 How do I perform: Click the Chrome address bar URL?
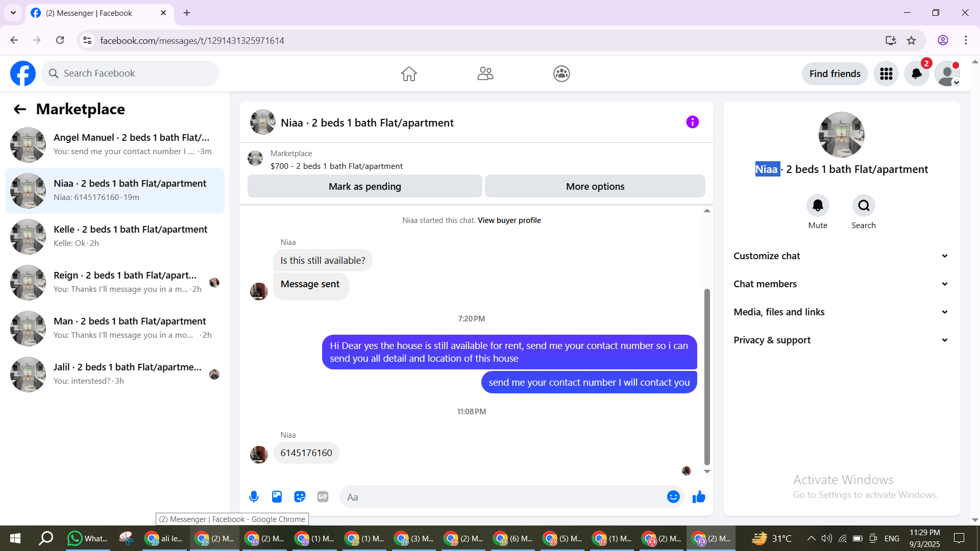pos(192,40)
